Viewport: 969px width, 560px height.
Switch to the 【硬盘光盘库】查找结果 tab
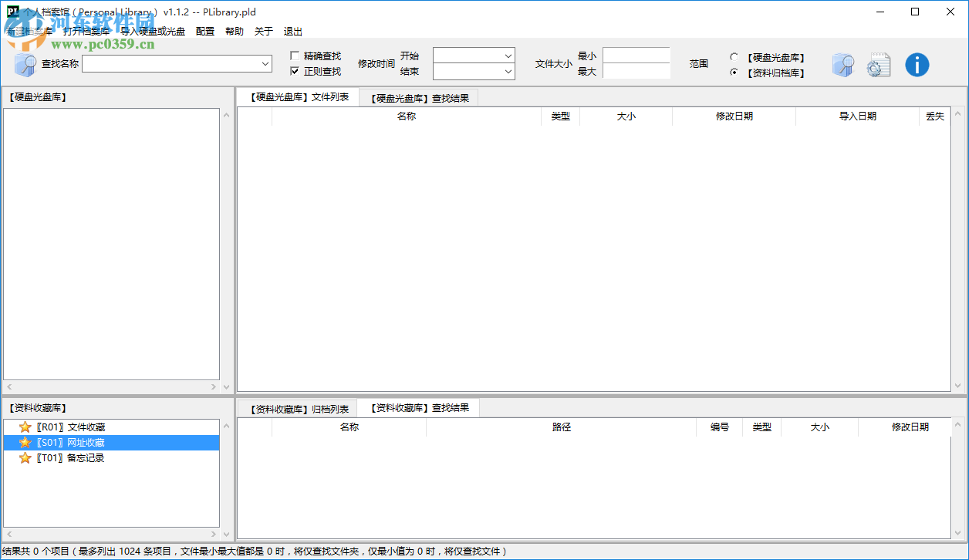point(419,97)
